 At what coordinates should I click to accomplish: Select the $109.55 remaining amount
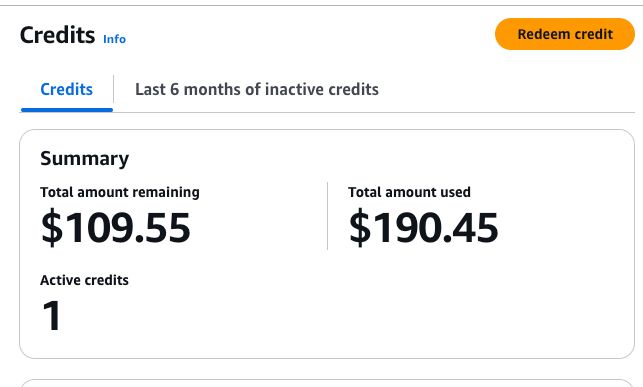(x=116, y=228)
